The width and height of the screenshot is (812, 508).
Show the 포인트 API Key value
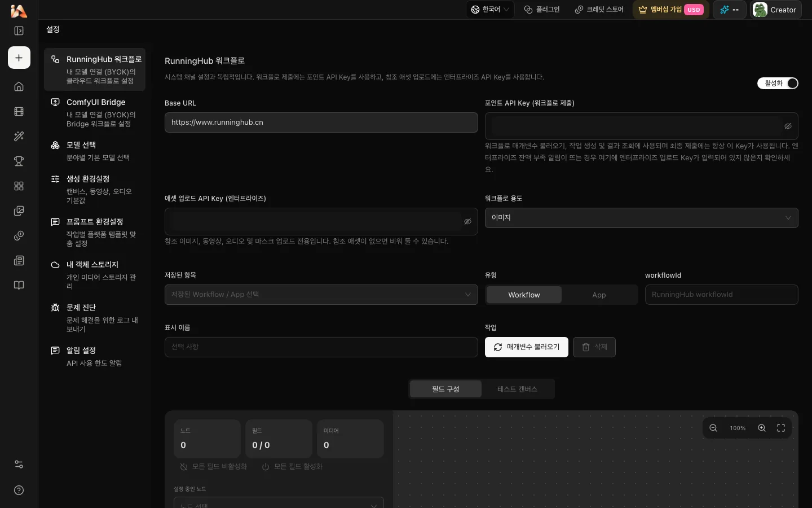[x=788, y=126]
